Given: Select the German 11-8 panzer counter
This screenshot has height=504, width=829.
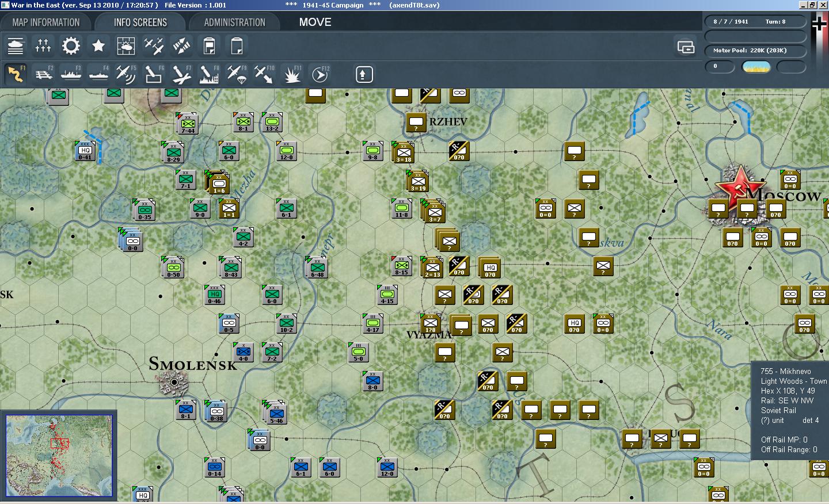Looking at the screenshot, I should pos(401,208).
